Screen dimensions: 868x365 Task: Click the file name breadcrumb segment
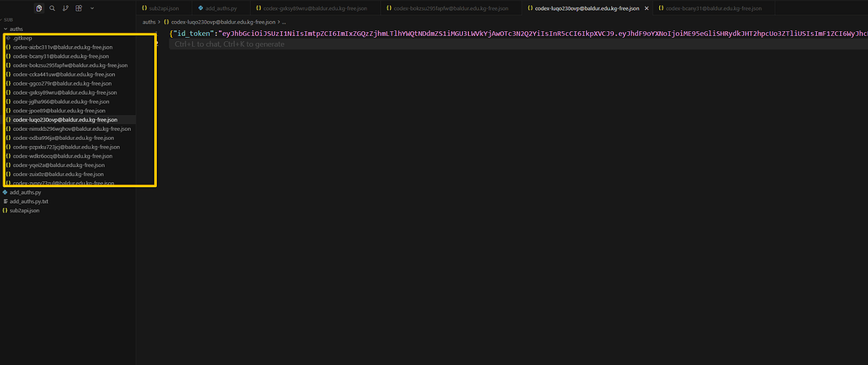tap(222, 22)
